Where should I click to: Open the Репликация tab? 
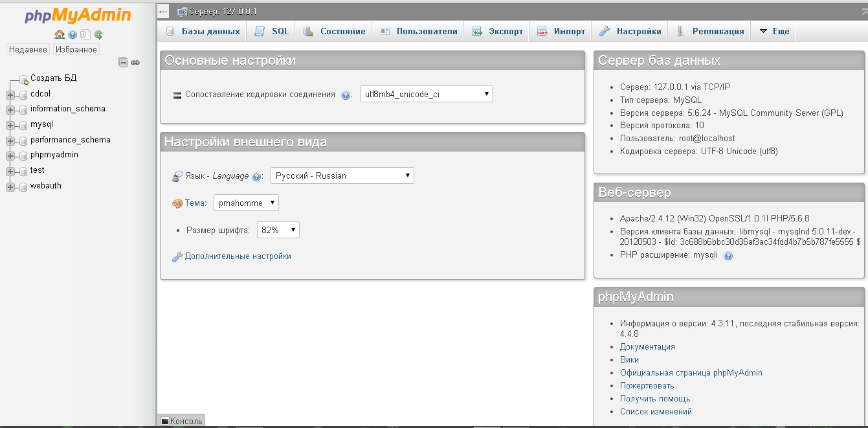tap(710, 31)
